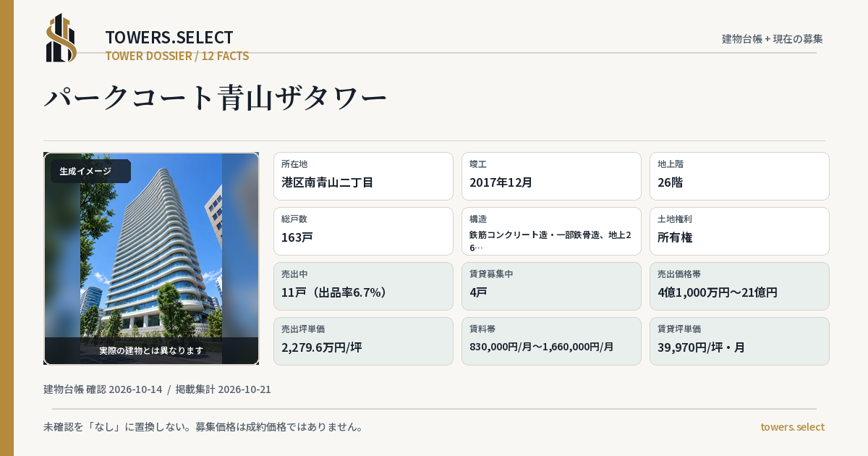The image size is (868, 456).
Task: Click the 生成イメージ badge on the photo
Action: (90, 172)
